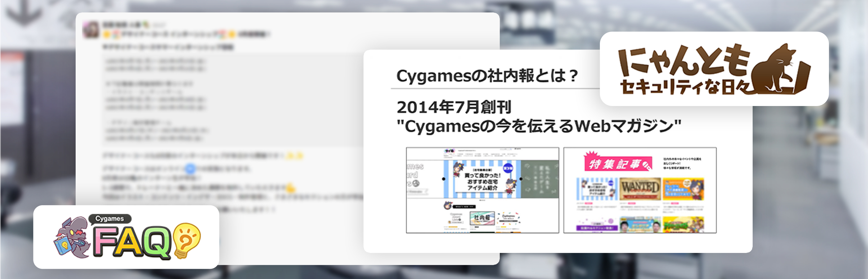Click the にゃんともセキュリティな日々 logo card

pyautogui.click(x=714, y=69)
